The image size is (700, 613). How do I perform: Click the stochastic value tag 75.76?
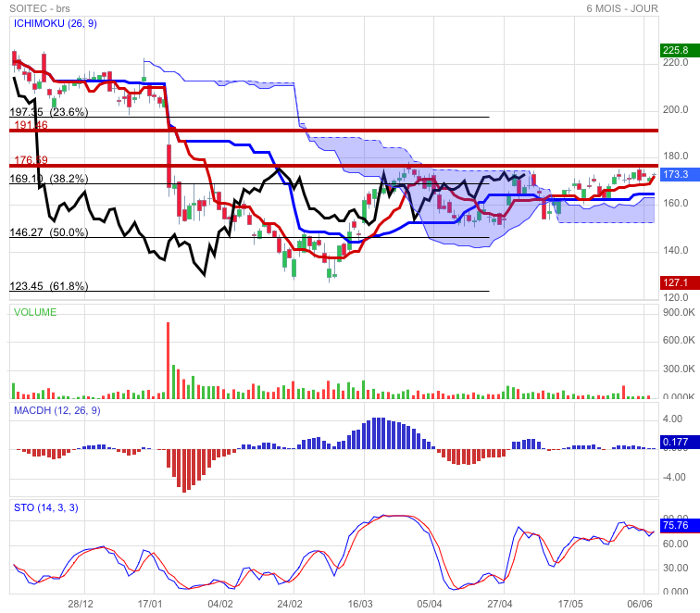680,525
